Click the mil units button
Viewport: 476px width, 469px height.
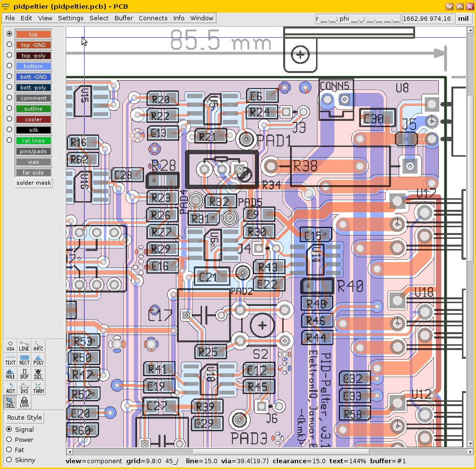click(463, 19)
